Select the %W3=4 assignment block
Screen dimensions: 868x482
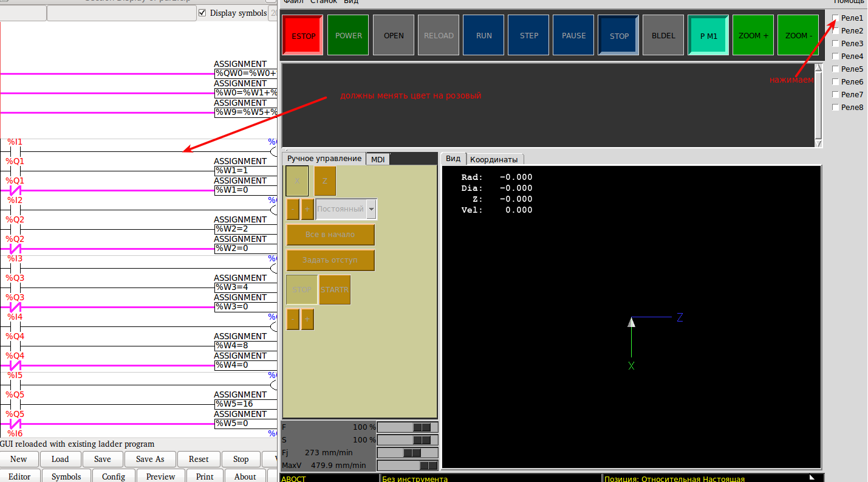point(245,287)
